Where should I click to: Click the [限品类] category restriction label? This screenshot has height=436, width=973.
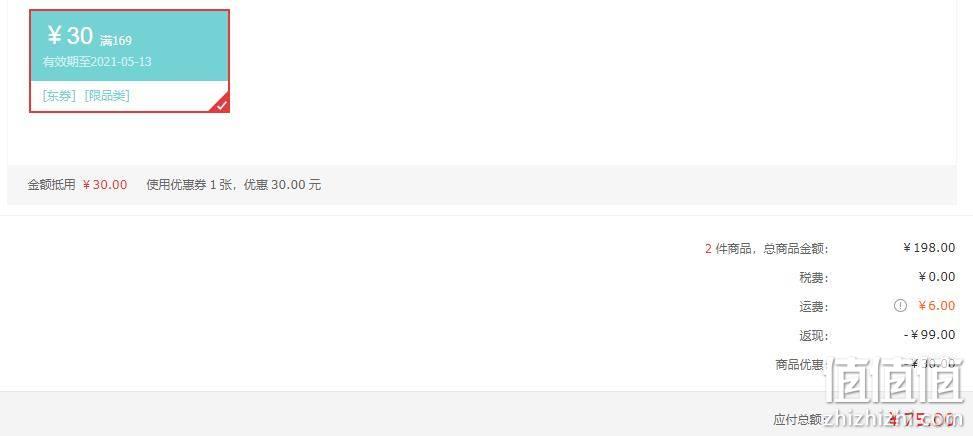point(107,96)
